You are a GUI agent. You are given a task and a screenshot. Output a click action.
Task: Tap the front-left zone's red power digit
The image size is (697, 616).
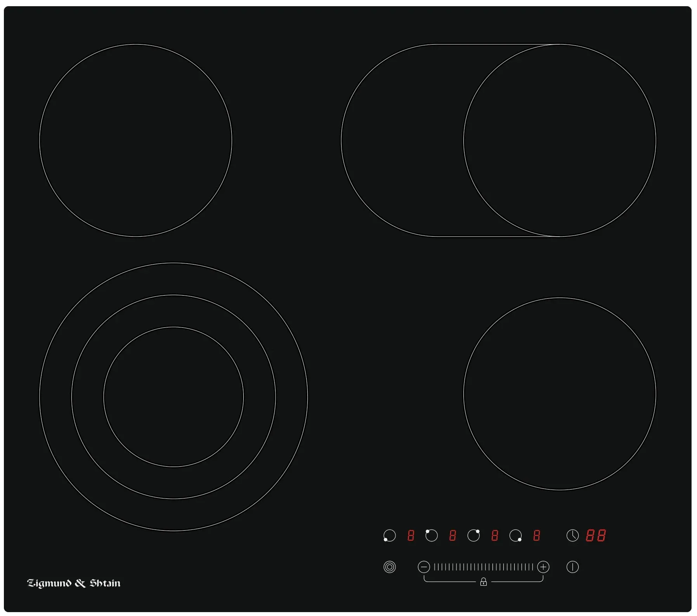(x=411, y=536)
